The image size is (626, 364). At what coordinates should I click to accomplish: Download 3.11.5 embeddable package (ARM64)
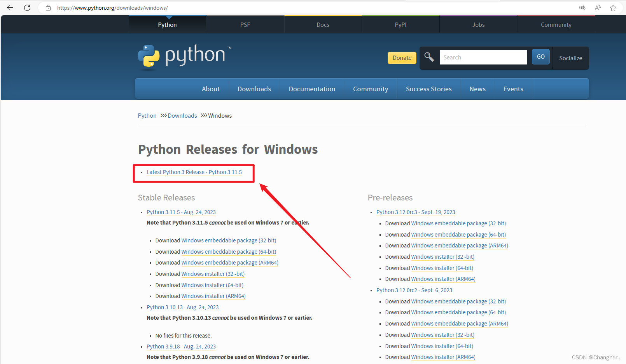[x=230, y=263]
